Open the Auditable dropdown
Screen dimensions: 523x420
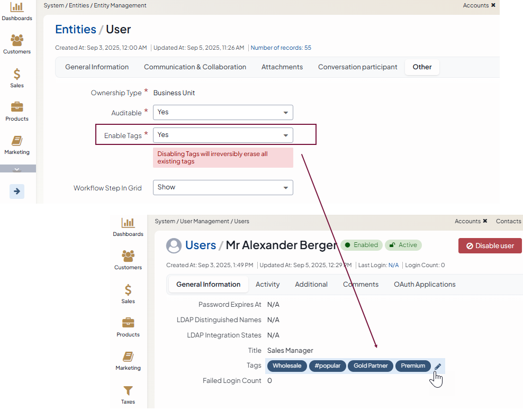click(223, 112)
